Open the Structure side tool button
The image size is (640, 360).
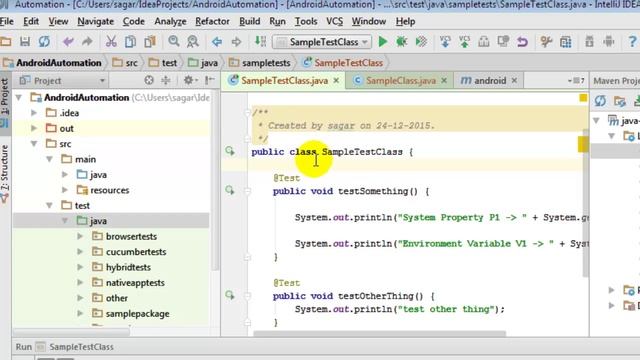[5, 173]
